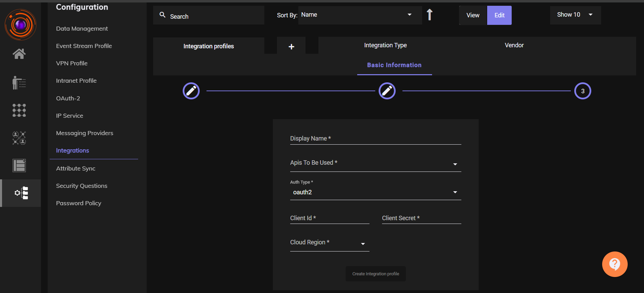Click the Integration Type column header
The width and height of the screenshot is (644, 293).
(x=385, y=45)
